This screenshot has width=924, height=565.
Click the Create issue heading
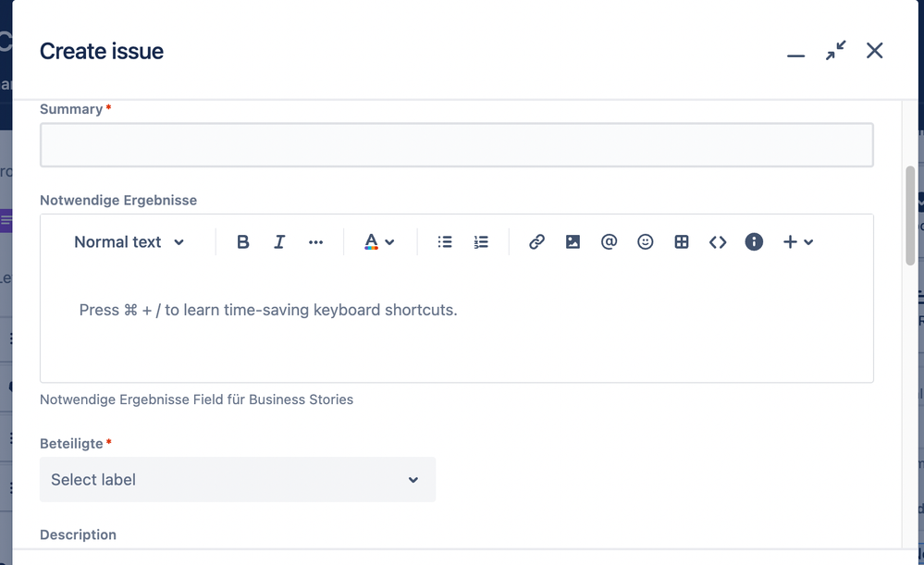click(x=102, y=51)
